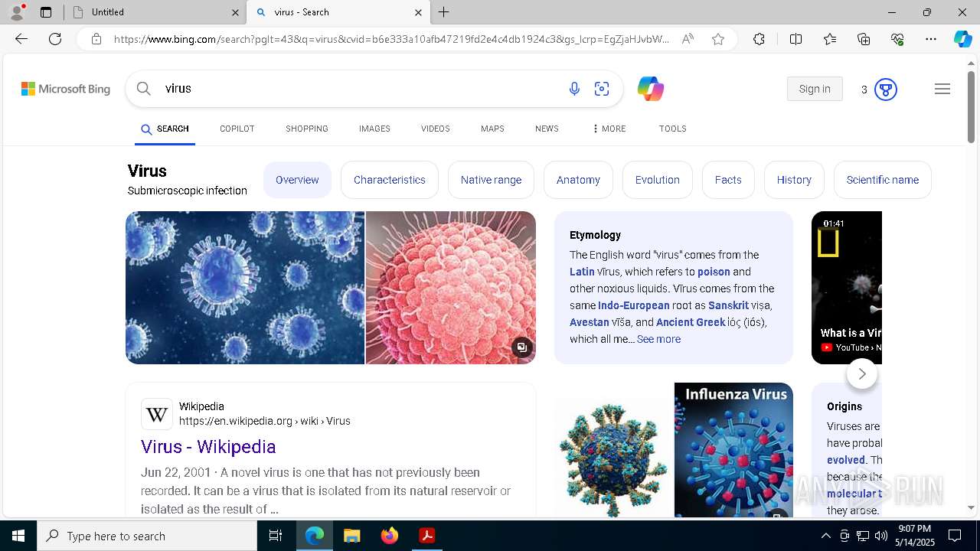The image size is (980, 551).
Task: Open Copilot sidebar icon in toolbar
Action: tap(962, 39)
